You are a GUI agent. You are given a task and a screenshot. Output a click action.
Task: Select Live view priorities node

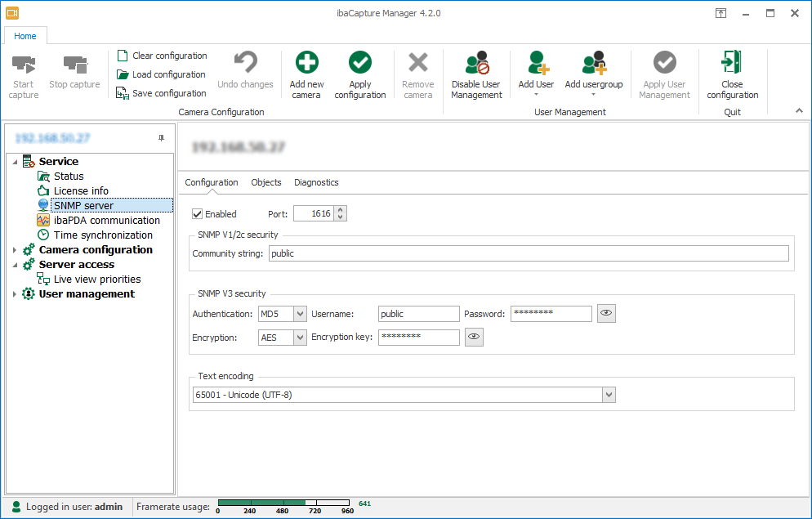coord(97,280)
